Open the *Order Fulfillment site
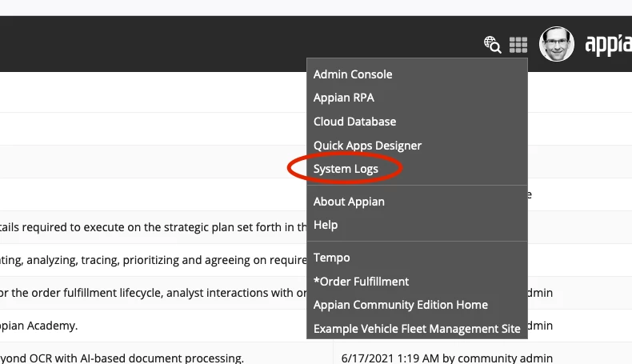The height and width of the screenshot is (364, 632). point(361,282)
